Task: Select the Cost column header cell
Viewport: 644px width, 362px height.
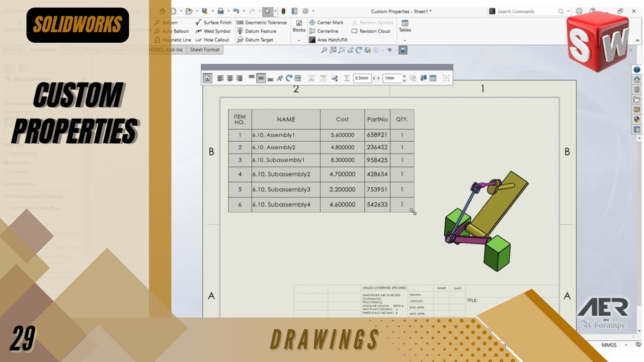Action: coord(342,119)
